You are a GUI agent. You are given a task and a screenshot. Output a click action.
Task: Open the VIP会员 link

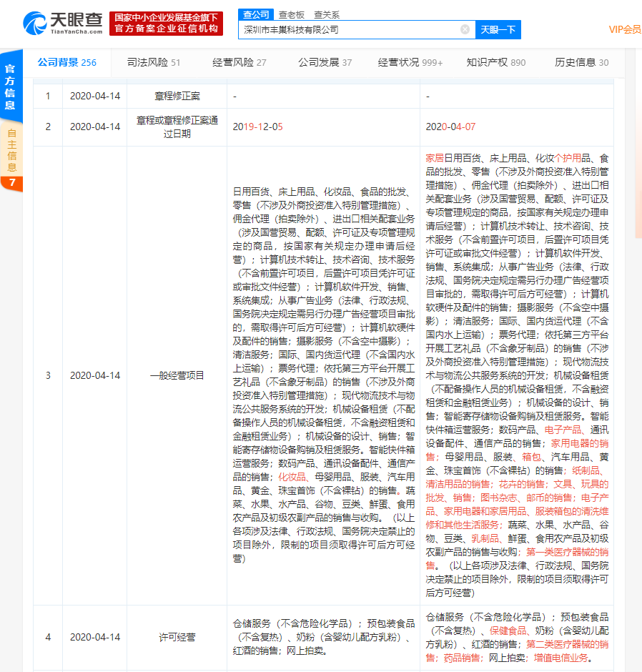coord(624,29)
